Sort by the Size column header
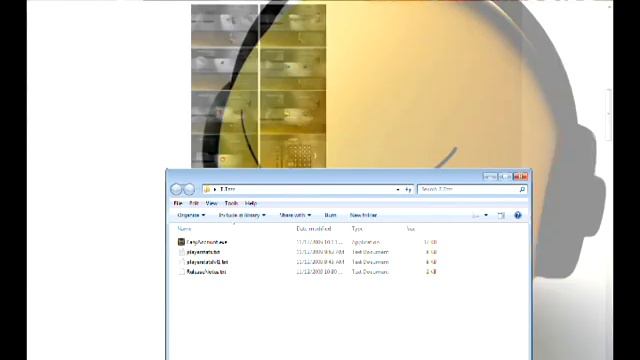This screenshot has width=640, height=360. coord(411,229)
